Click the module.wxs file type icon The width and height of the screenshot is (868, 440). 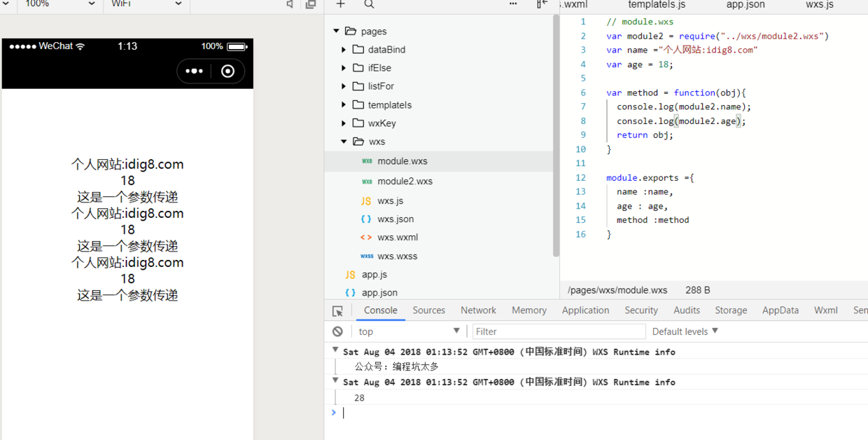click(367, 161)
